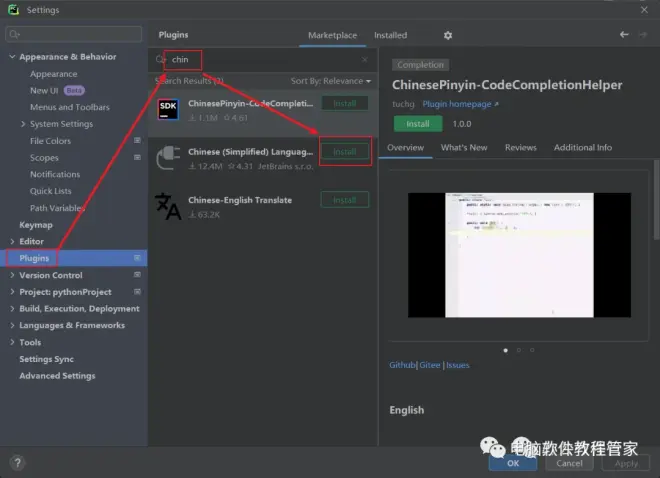Click the PyCharm logo in the title bar

pyautogui.click(x=13, y=10)
